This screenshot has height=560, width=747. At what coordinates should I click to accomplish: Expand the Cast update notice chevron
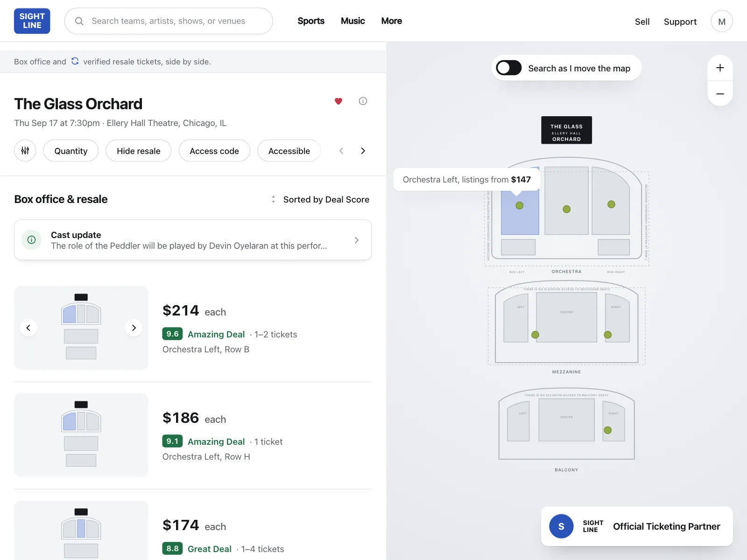(x=357, y=240)
